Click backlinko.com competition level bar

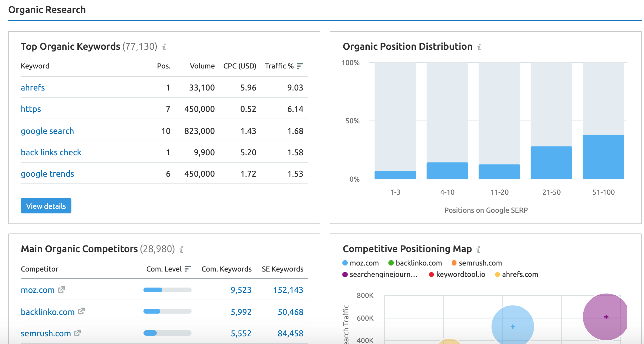167,311
